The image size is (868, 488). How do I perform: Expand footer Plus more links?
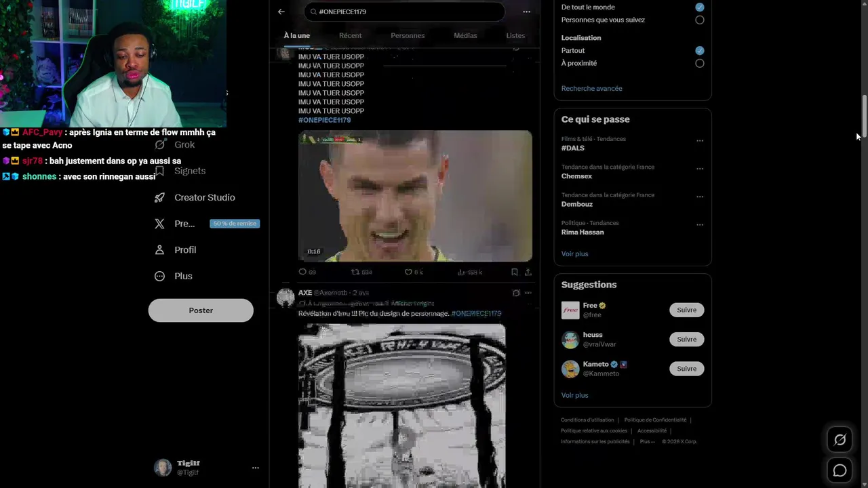[x=648, y=441]
